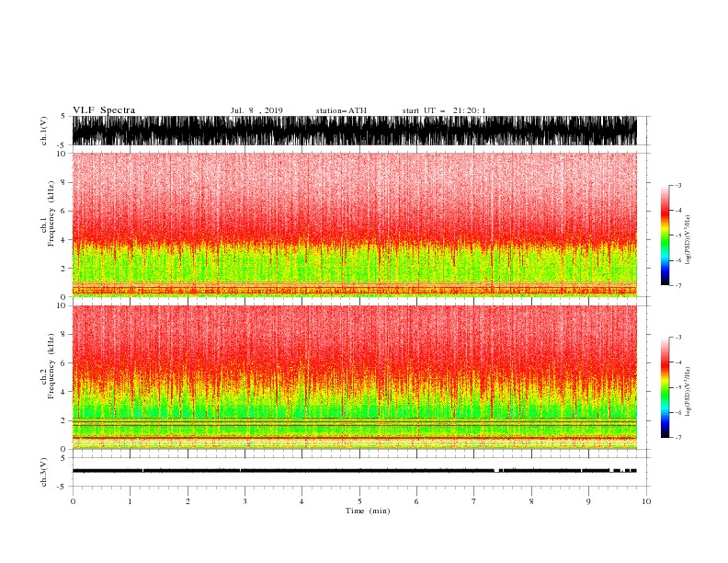Click the ch.1 PSD color scale bar

[x=665, y=236]
